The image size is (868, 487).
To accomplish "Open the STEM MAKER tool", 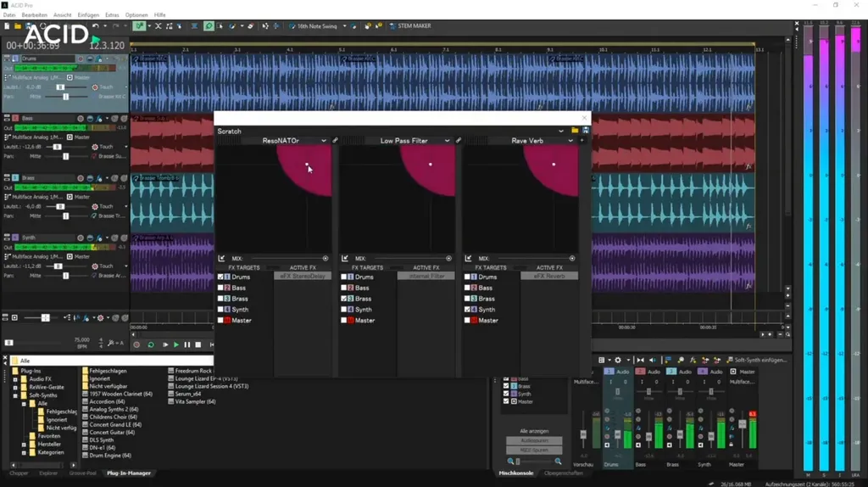I will tap(410, 26).
